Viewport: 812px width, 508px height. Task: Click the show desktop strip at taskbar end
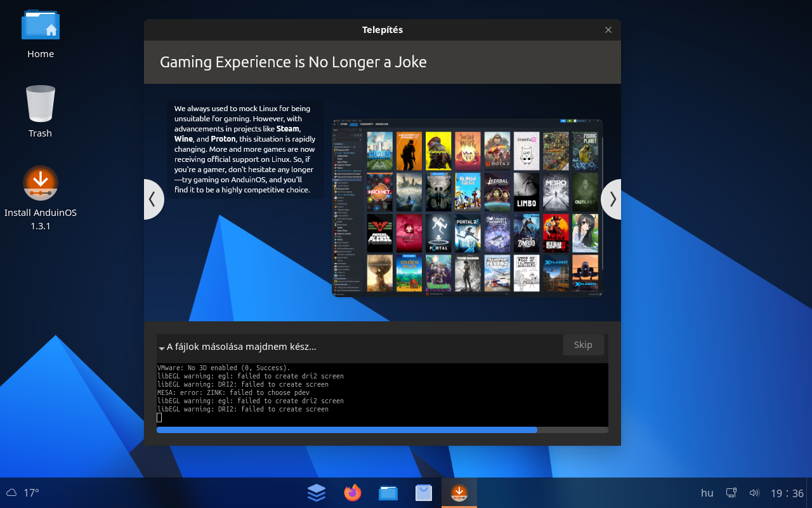pos(809,493)
